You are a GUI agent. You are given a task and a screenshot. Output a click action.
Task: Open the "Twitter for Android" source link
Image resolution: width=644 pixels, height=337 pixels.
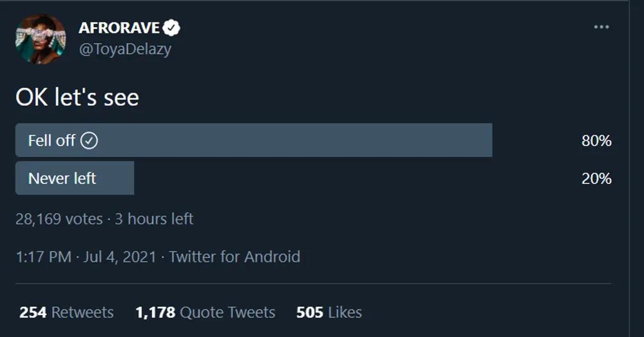pyautogui.click(x=234, y=257)
